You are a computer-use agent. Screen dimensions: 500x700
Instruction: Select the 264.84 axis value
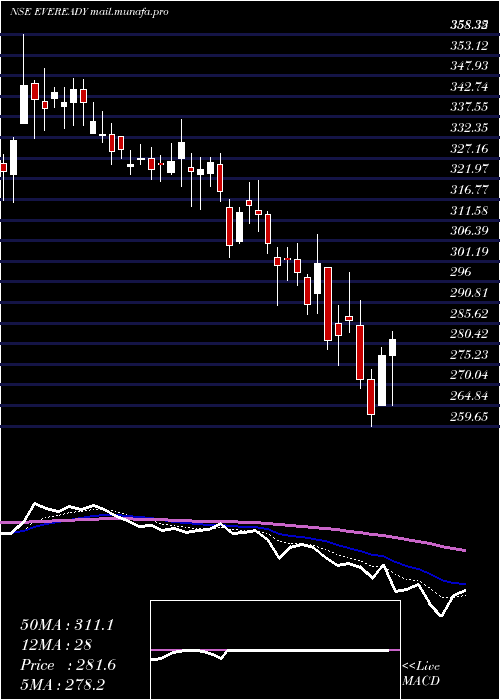[468, 396]
